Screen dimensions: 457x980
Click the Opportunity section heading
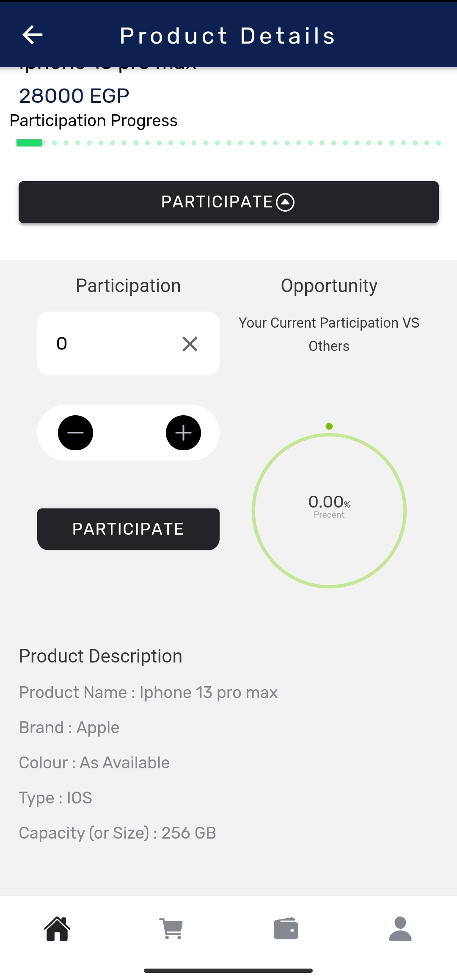(x=329, y=286)
